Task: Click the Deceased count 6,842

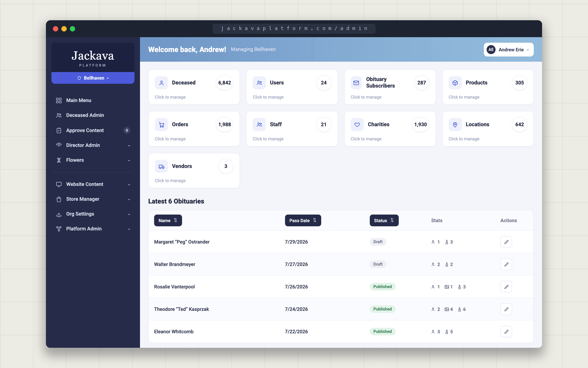Action: point(225,83)
